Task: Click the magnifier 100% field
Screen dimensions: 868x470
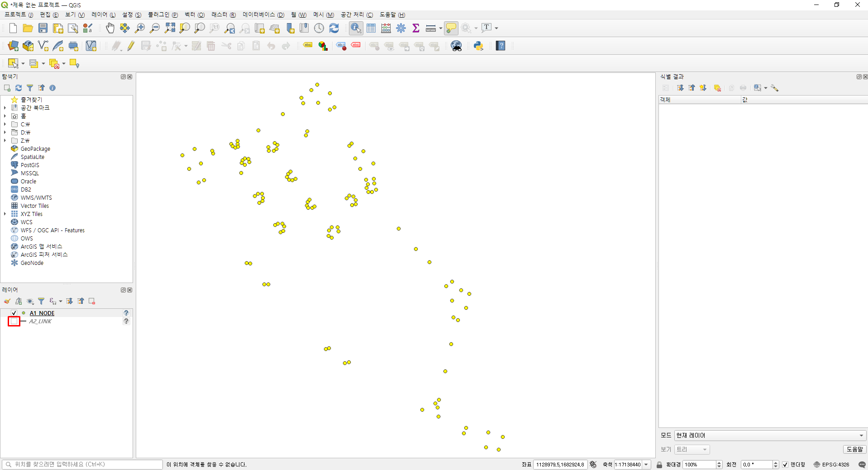Action: tap(699, 465)
